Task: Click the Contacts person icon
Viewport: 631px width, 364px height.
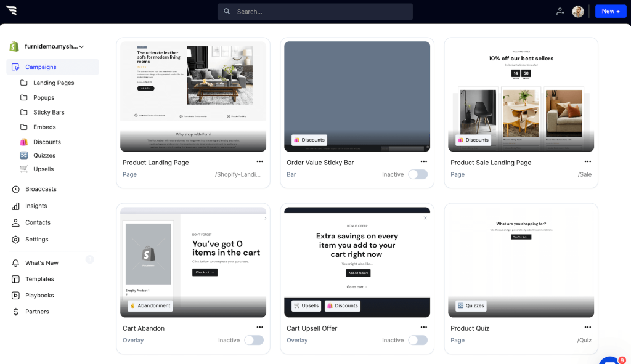Action: point(15,222)
